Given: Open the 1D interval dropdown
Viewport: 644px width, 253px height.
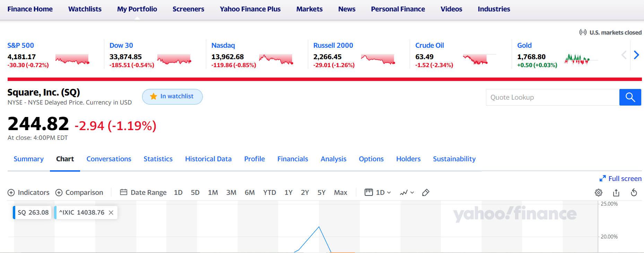Looking at the screenshot, I should click(x=378, y=192).
